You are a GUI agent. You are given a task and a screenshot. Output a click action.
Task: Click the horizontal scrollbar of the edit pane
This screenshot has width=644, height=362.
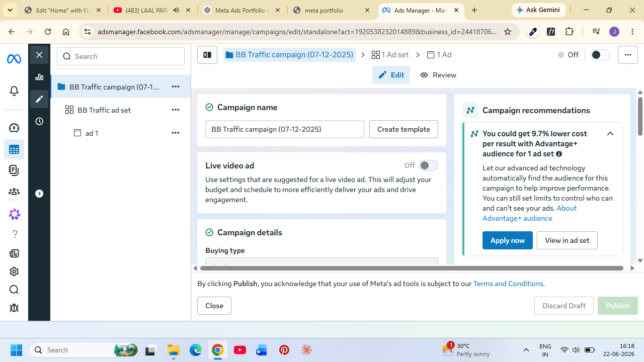point(412,268)
